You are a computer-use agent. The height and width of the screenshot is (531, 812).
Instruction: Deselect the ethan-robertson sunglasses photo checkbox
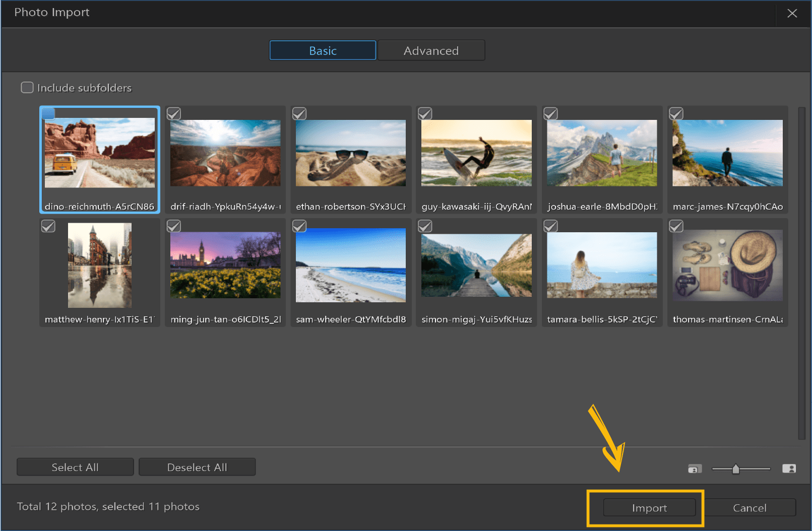(x=299, y=113)
